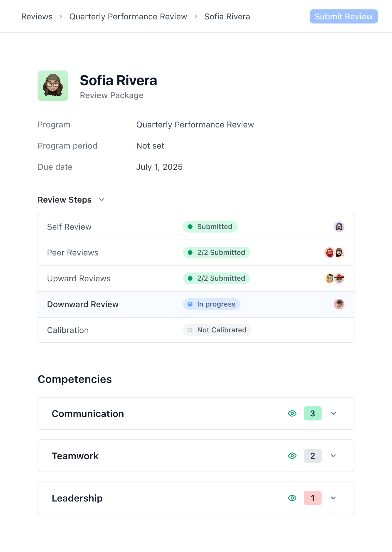Expand the Leadership competency details

click(333, 498)
